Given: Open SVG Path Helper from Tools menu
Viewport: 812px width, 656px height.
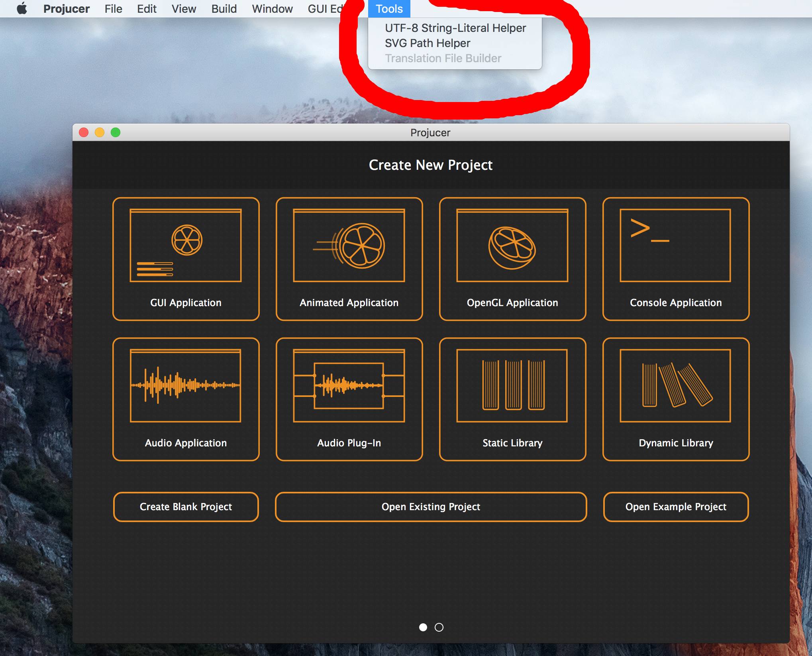Looking at the screenshot, I should click(x=428, y=43).
